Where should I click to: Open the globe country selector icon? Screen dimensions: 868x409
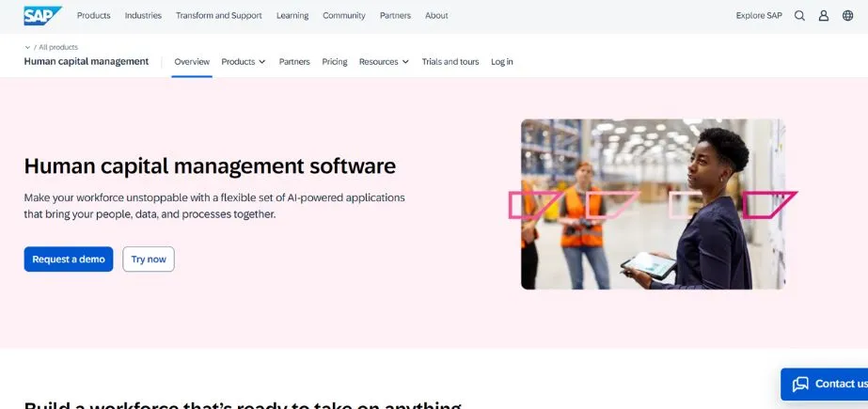point(847,15)
